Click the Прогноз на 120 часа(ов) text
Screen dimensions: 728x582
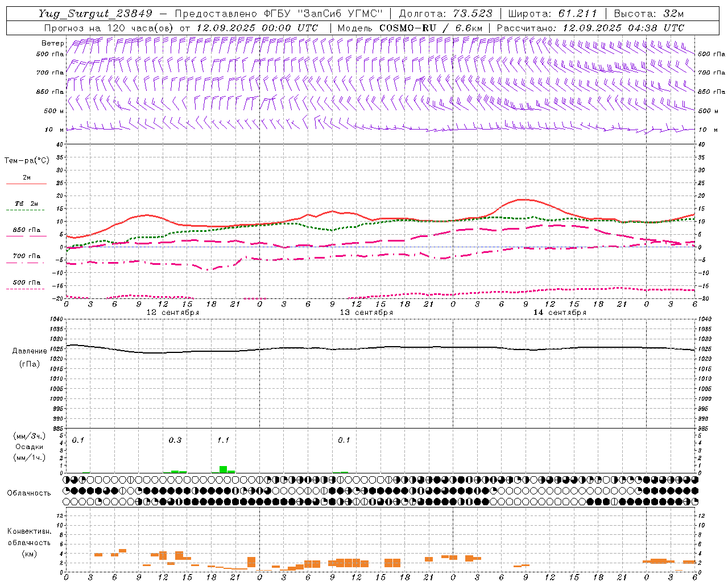coord(109,28)
